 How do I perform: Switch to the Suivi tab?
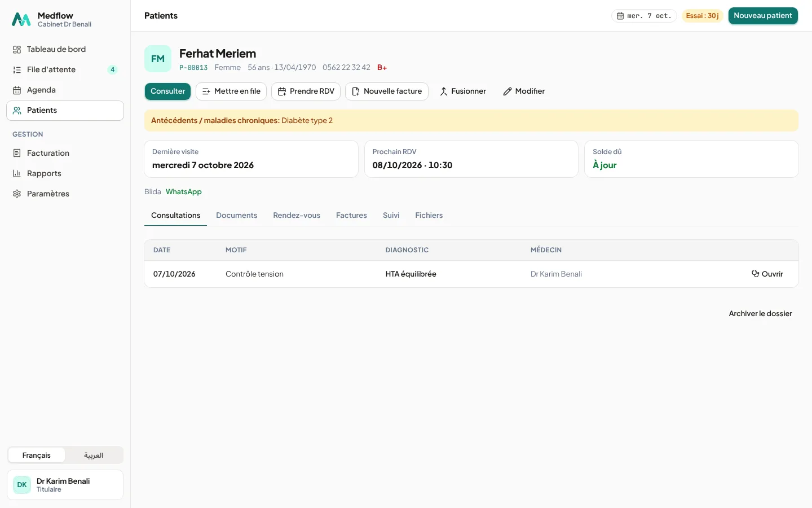point(391,216)
